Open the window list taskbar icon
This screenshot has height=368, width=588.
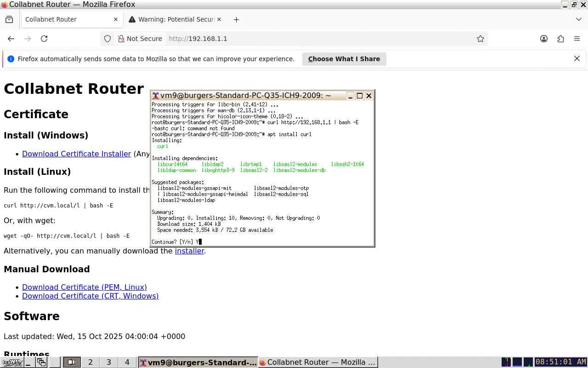pyautogui.click(x=41, y=362)
